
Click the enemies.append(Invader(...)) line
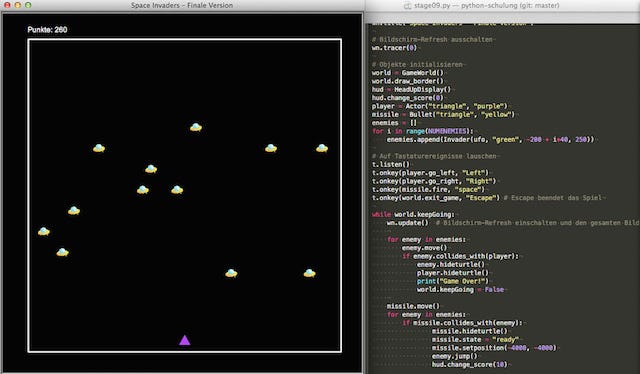(491, 139)
